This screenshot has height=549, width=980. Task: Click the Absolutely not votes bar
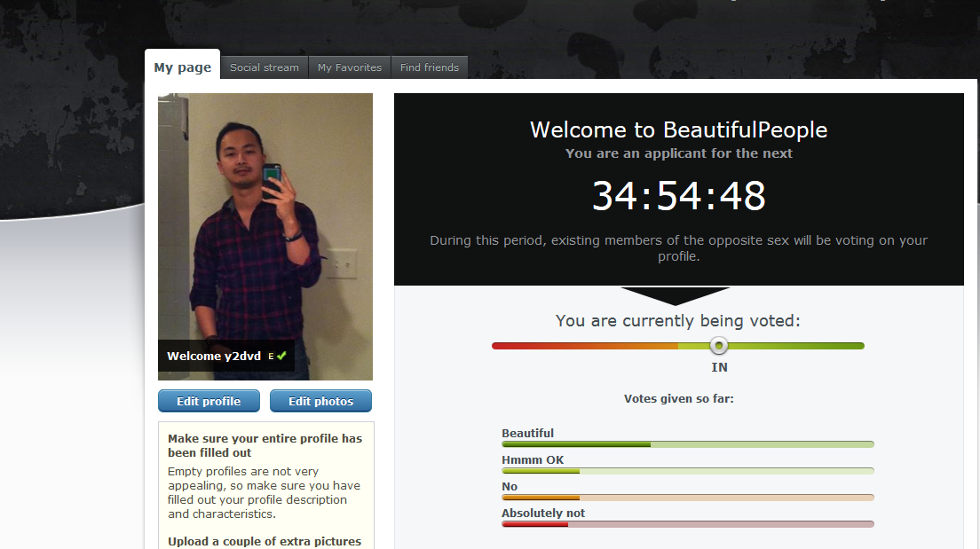click(x=687, y=524)
